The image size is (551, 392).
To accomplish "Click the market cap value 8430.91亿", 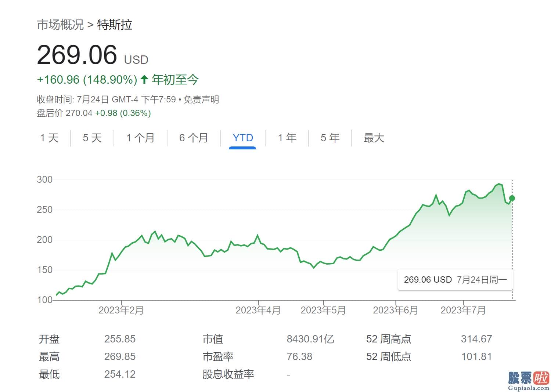I will tap(310, 339).
